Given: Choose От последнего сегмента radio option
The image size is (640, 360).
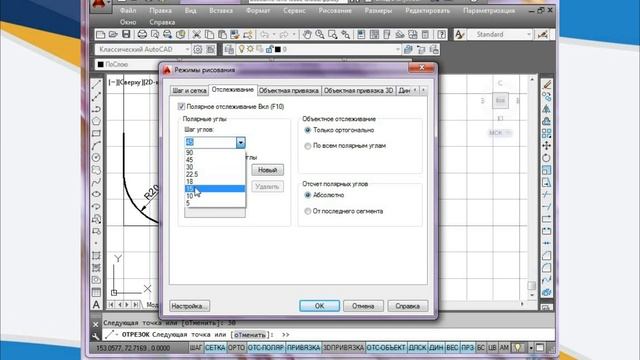Looking at the screenshot, I should pyautogui.click(x=308, y=211).
